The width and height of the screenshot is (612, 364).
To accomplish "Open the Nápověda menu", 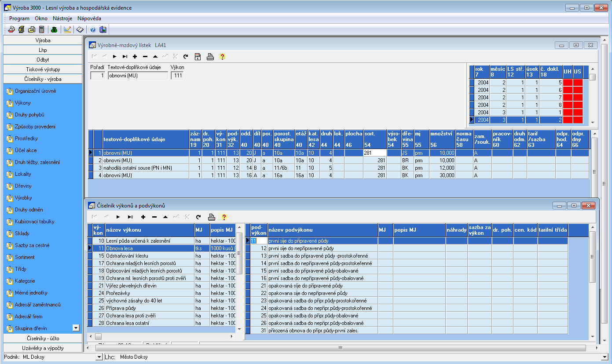I will (x=89, y=18).
